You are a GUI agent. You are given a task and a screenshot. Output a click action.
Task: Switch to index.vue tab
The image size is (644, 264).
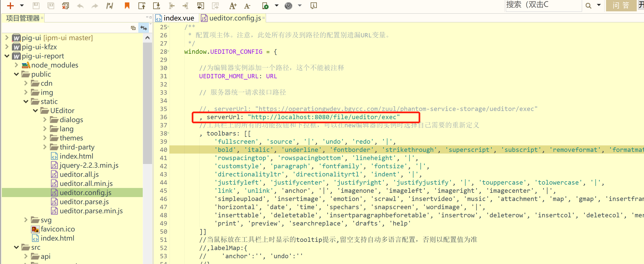click(178, 18)
